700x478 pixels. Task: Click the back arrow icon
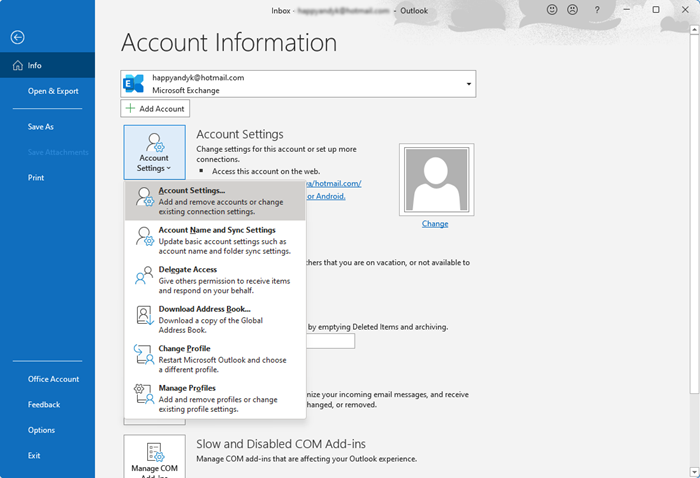coord(17,37)
